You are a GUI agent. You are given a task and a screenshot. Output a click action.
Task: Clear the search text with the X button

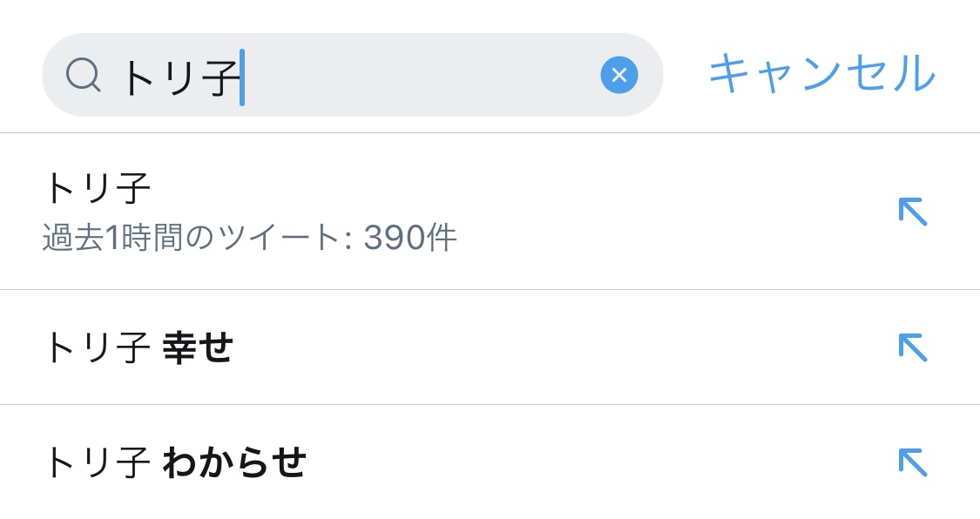(618, 76)
